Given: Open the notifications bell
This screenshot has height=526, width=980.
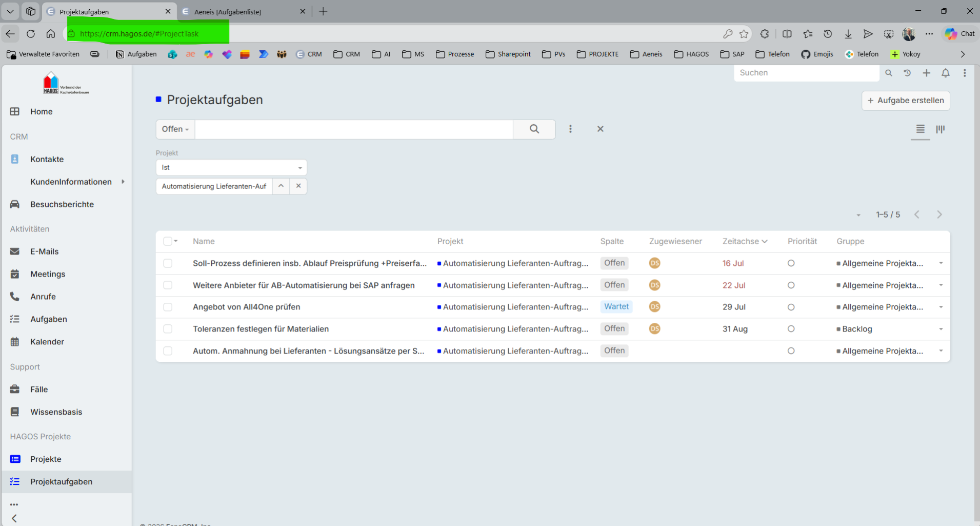Looking at the screenshot, I should point(946,73).
